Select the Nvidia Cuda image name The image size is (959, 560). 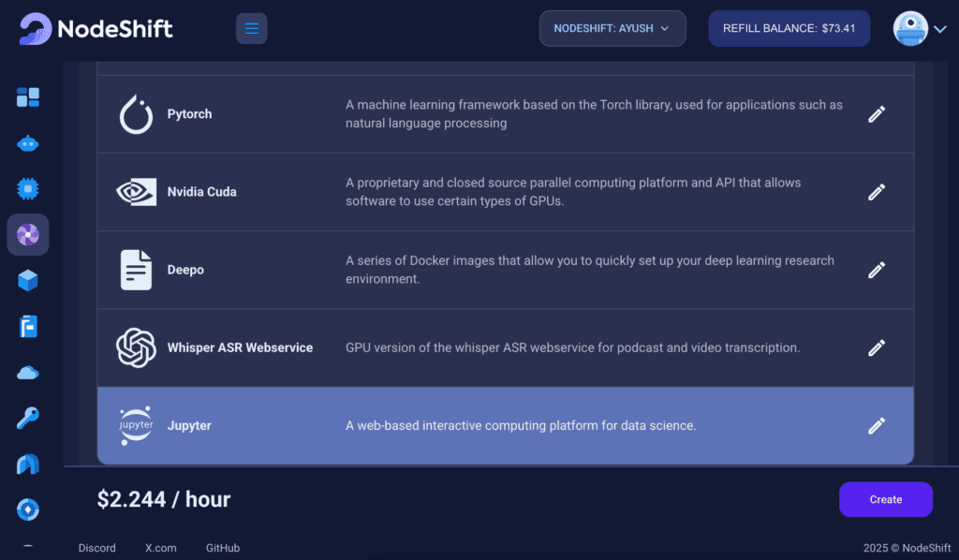202,192
